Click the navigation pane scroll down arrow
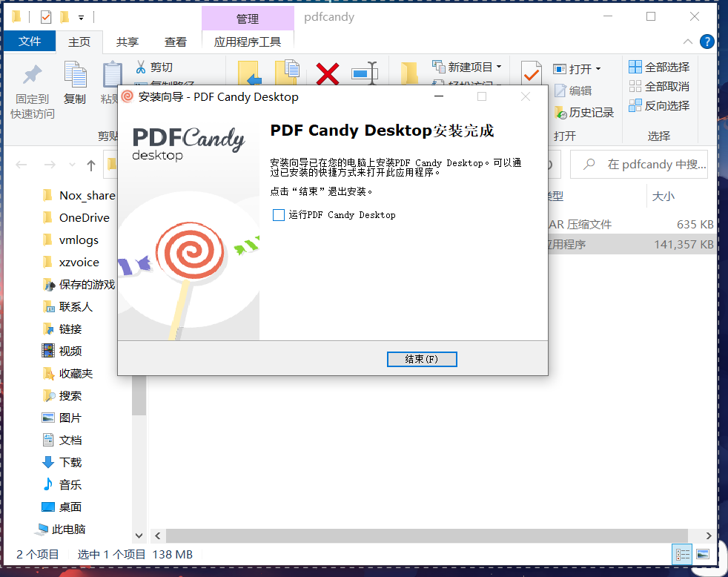This screenshot has width=728, height=577. (x=139, y=535)
